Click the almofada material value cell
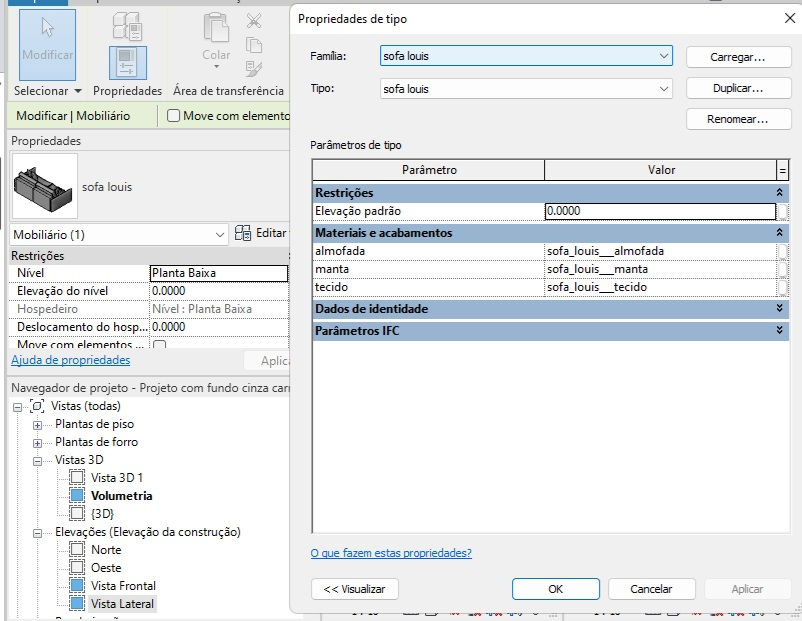This screenshot has width=802, height=621. [660, 251]
